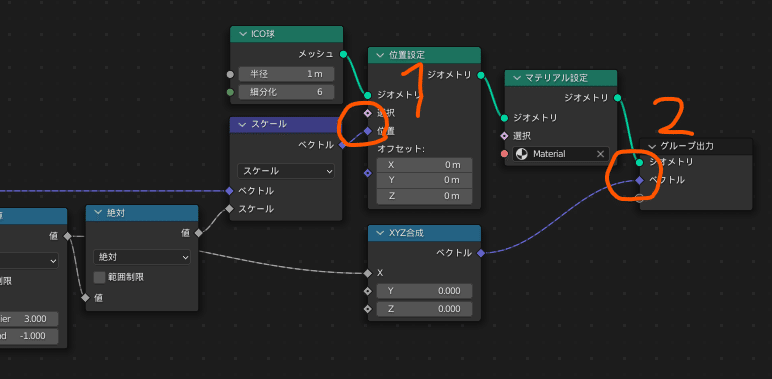The height and width of the screenshot is (379, 772).
Task: Open the 絶対 operation dropdown
Action: [142, 257]
